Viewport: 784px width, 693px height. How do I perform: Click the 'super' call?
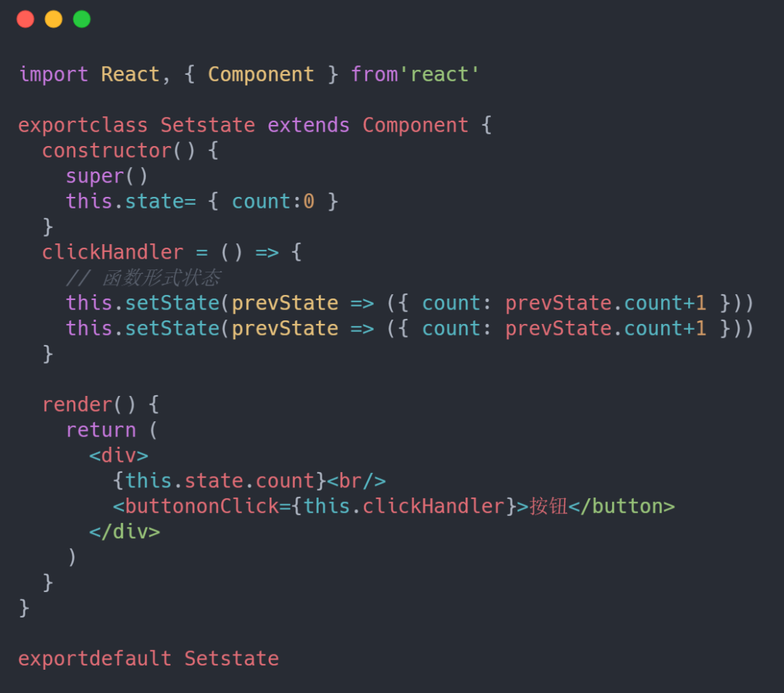(95, 176)
